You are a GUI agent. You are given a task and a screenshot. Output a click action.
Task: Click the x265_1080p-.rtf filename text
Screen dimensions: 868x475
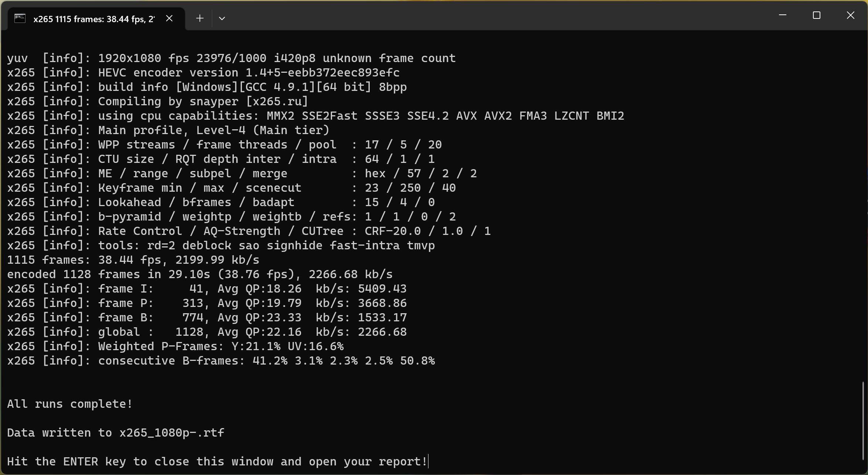pos(172,433)
